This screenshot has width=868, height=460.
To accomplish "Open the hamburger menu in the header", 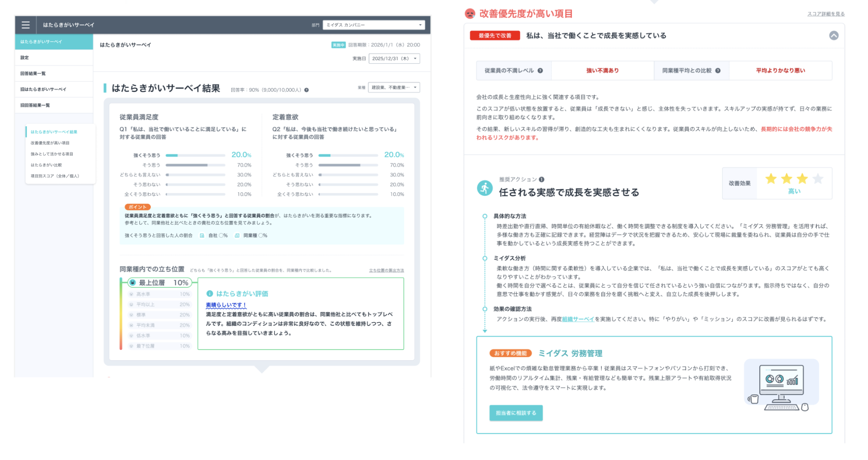I will click(26, 25).
